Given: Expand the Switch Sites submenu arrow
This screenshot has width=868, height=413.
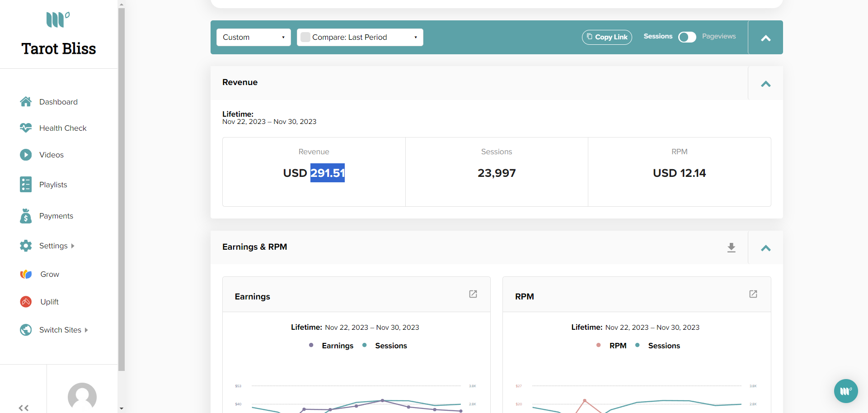Looking at the screenshot, I should (x=86, y=330).
